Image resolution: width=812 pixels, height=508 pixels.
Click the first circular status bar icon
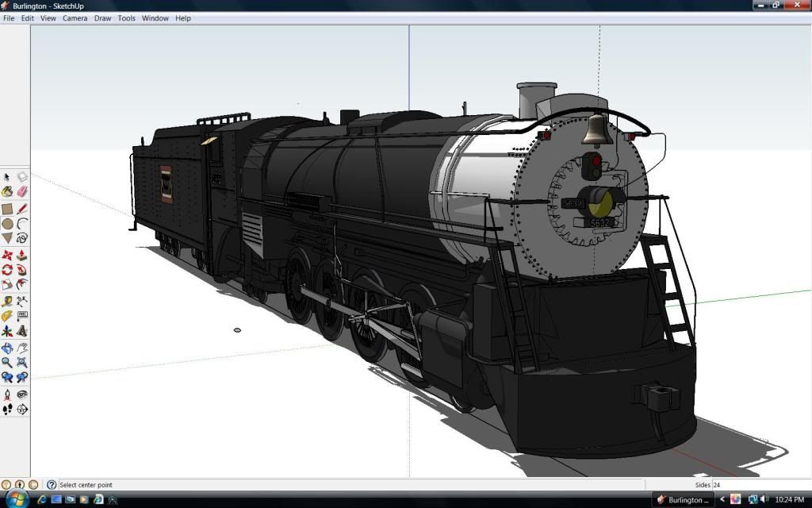pyautogui.click(x=6, y=485)
